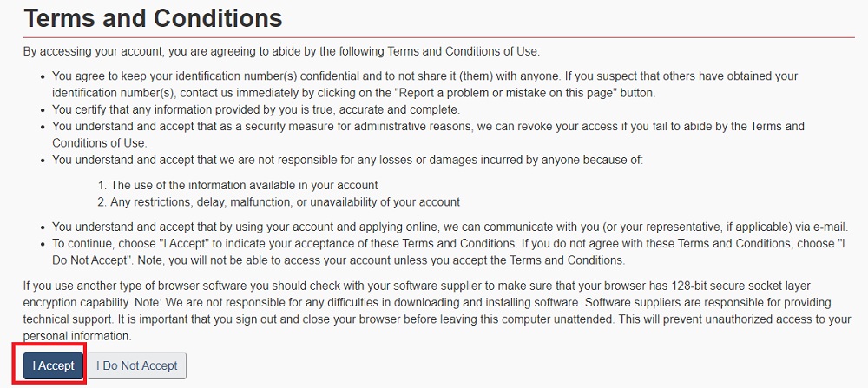Click the bullet about losses or damages incurred
This screenshot has width=868, height=388.
tap(348, 160)
